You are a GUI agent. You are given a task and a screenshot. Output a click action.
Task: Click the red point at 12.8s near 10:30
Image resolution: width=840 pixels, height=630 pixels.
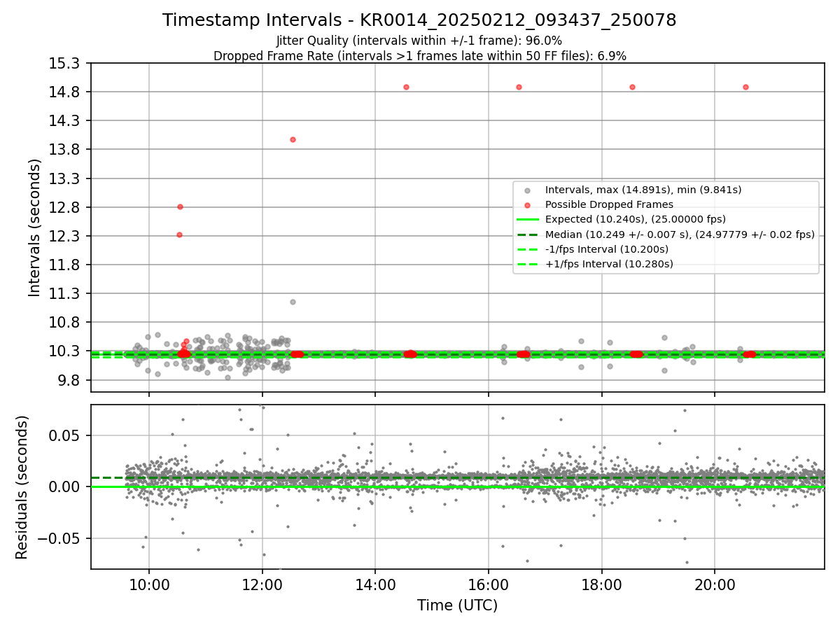pyautogui.click(x=180, y=206)
